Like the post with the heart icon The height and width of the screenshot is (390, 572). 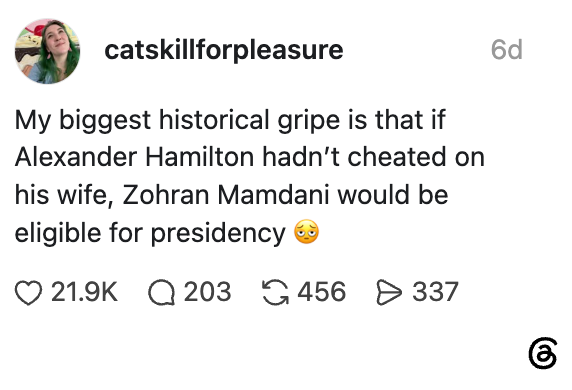click(x=28, y=293)
